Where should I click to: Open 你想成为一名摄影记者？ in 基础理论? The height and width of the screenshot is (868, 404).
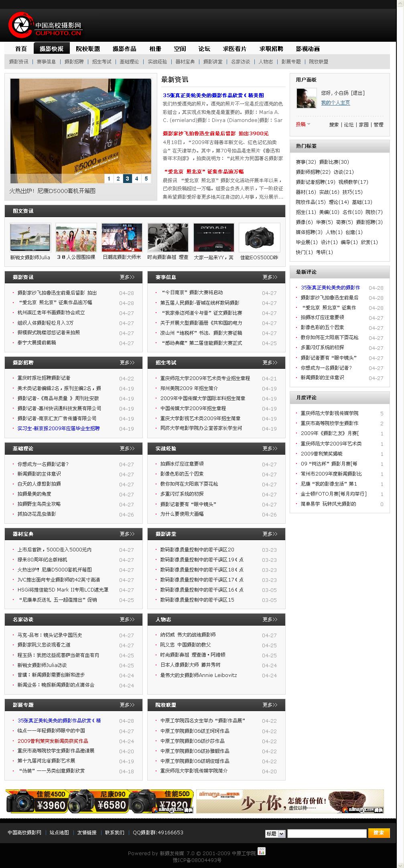tap(43, 464)
